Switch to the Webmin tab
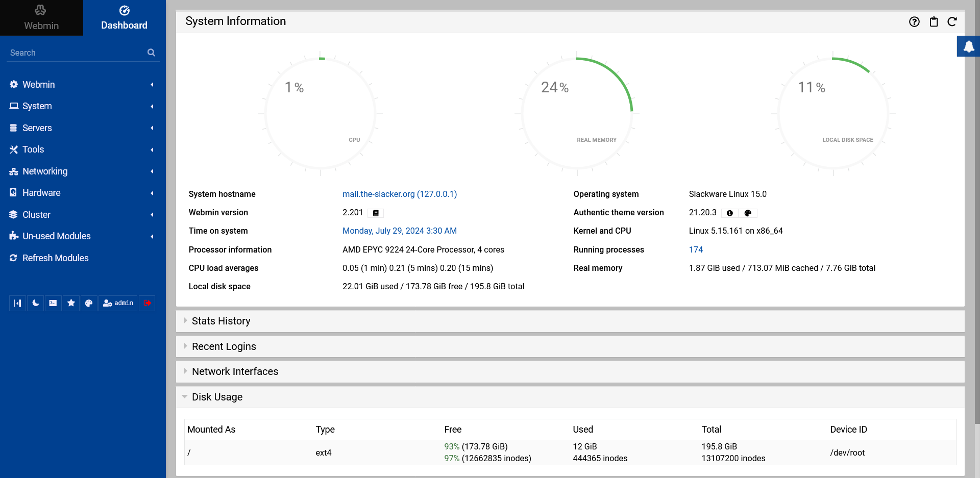This screenshot has height=478, width=980. 41,18
